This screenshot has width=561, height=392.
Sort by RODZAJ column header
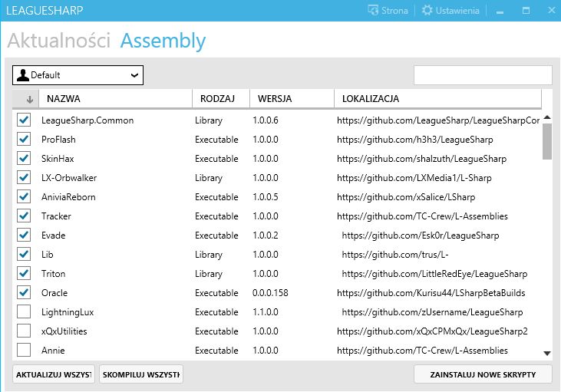pyautogui.click(x=221, y=99)
